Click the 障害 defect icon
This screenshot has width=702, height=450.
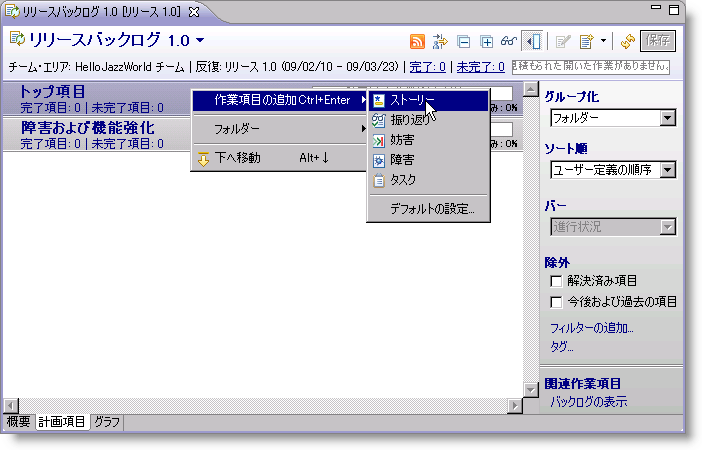coord(379,161)
